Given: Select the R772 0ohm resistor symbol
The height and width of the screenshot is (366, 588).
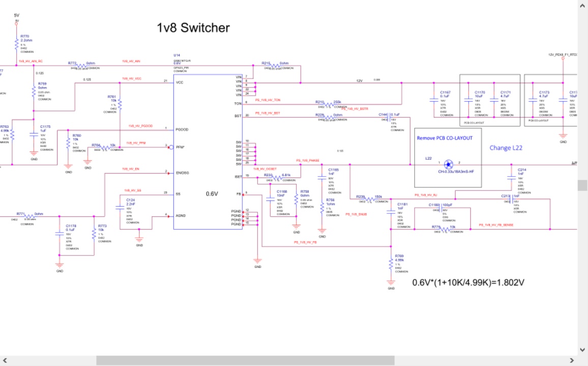Looking at the screenshot, I should 80,66.
